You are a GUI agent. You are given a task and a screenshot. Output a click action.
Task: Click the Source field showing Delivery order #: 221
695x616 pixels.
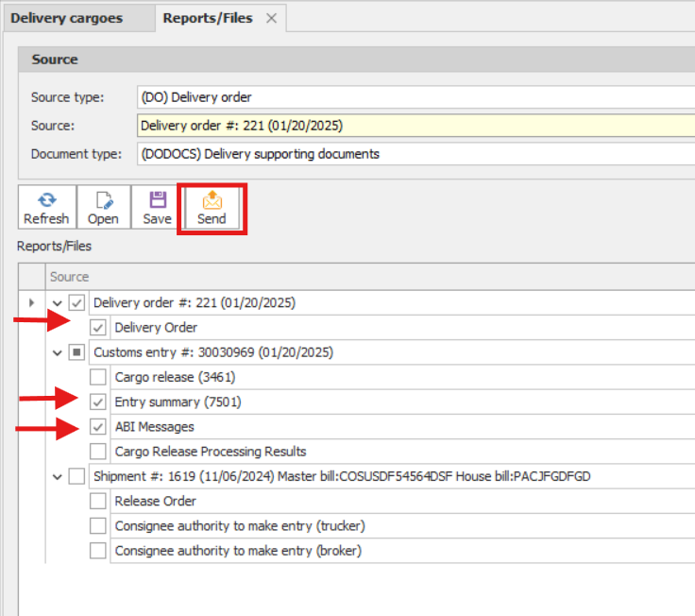[x=415, y=126]
